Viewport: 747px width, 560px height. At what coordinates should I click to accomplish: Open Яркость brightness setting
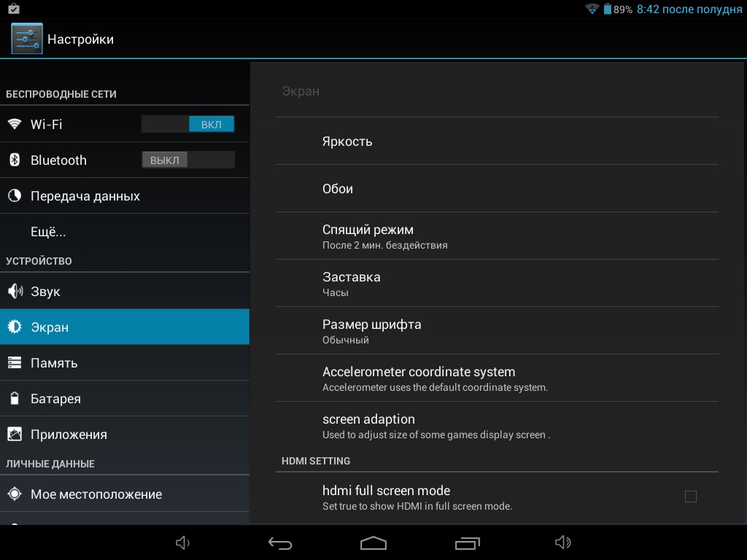pyautogui.click(x=496, y=141)
